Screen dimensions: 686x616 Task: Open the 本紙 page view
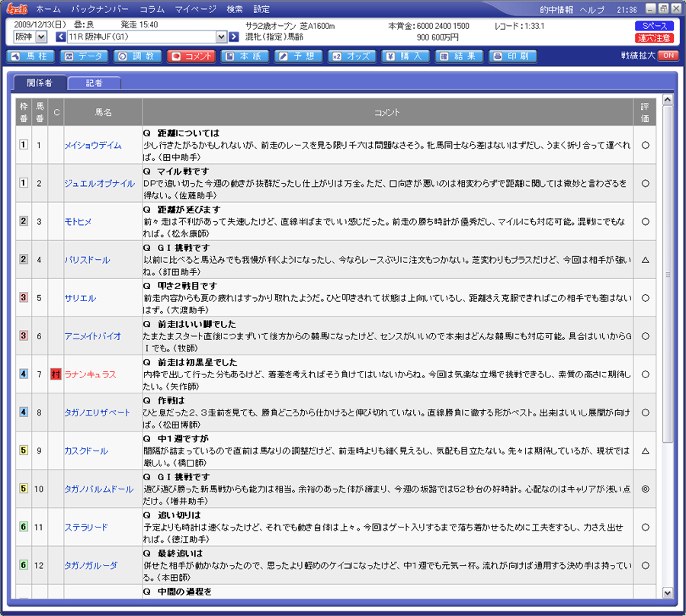pos(244,56)
